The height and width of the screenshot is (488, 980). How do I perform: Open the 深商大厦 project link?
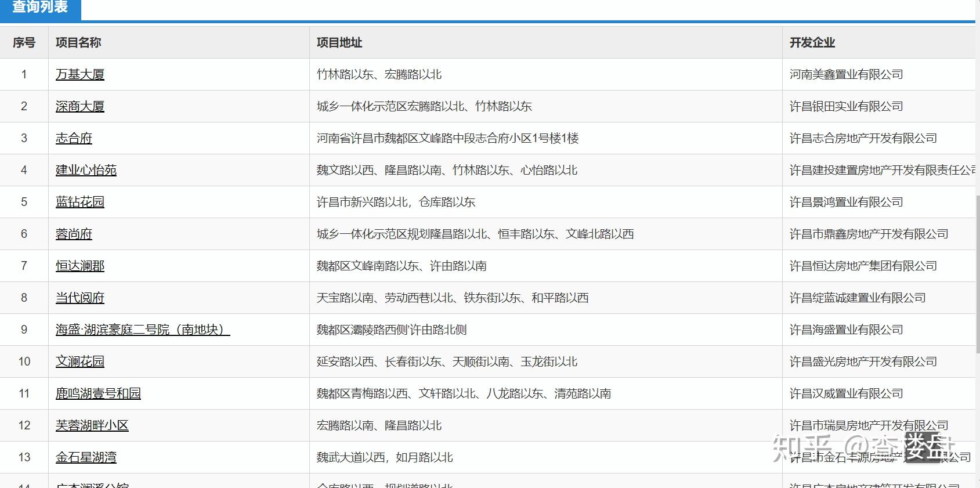[x=80, y=106]
